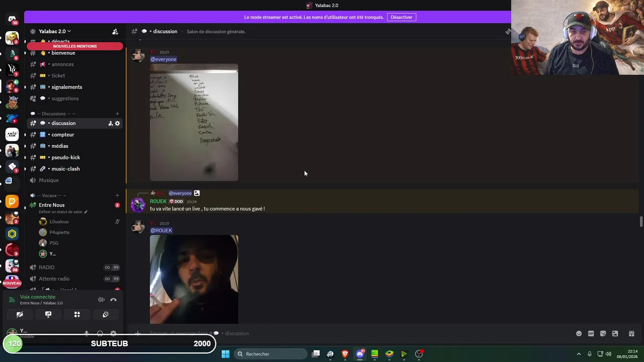
Task: Disconnect from the voice channel
Action: tap(113, 300)
